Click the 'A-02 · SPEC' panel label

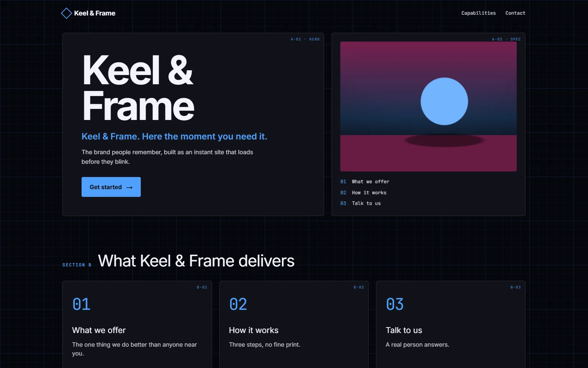pos(506,39)
